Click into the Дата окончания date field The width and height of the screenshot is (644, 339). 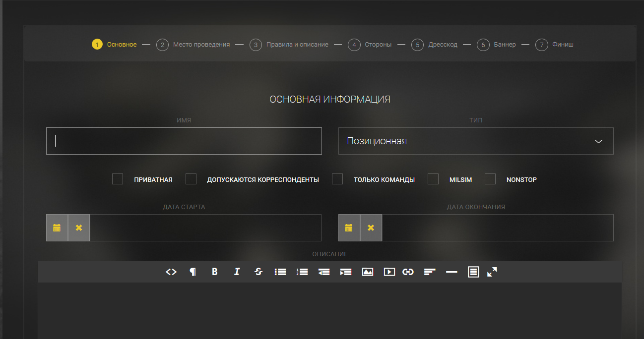[498, 228]
